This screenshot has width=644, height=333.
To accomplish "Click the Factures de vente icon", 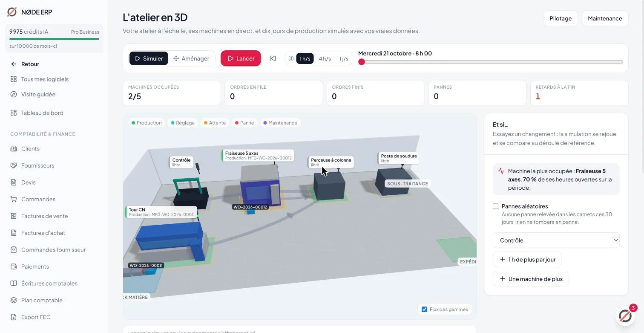I will (14, 216).
